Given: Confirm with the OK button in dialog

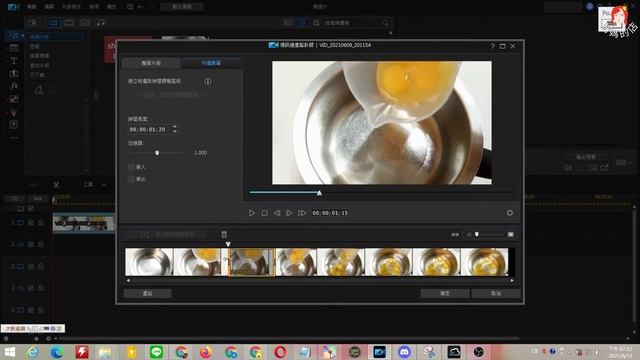Looking at the screenshot, I should [x=445, y=293].
